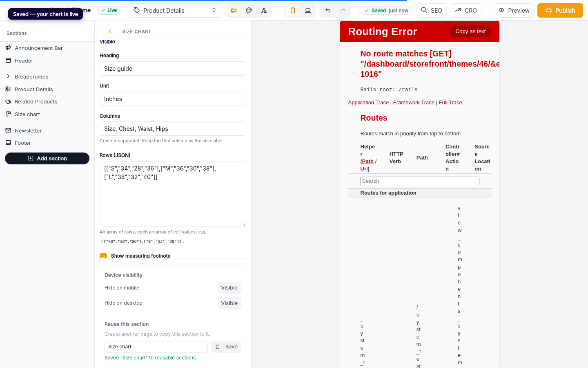Click the 'SIZE CHART' panel title

pos(137,31)
